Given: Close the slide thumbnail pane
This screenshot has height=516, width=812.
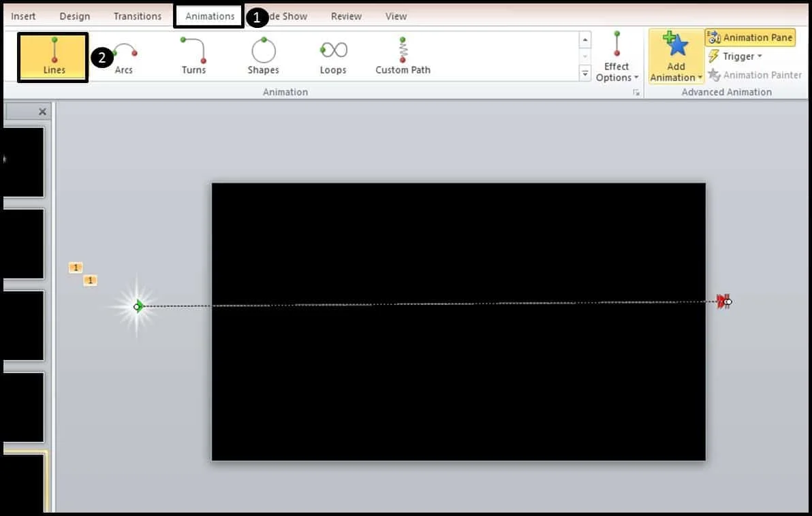Looking at the screenshot, I should click(42, 111).
